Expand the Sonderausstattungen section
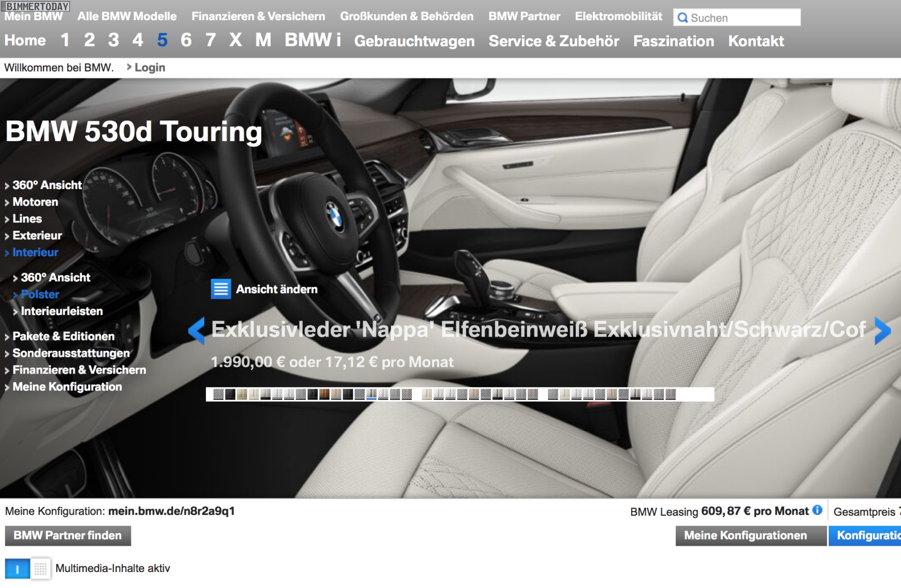The height and width of the screenshot is (588, 901). 71,353
